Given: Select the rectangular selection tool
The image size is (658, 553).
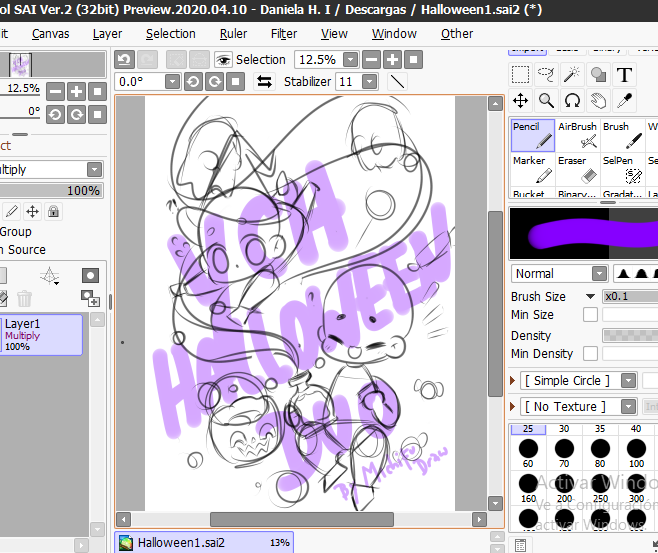Looking at the screenshot, I should 520,75.
